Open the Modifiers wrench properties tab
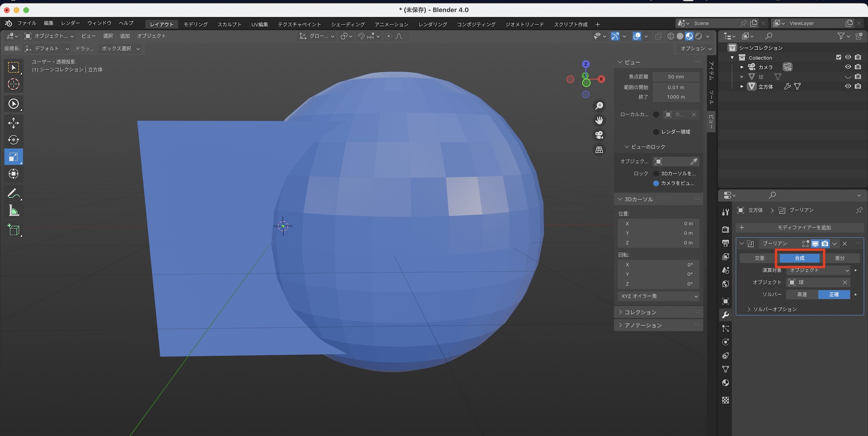 tap(725, 315)
